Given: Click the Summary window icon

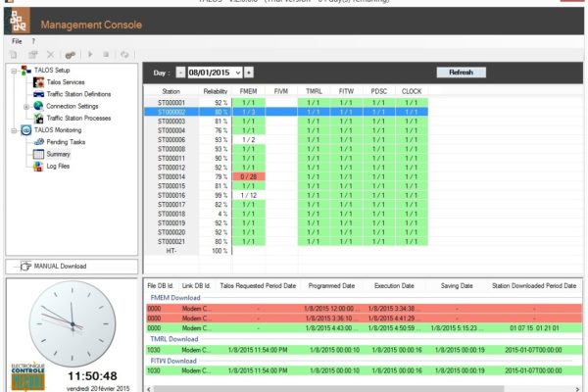Looking at the screenshot, I should coord(38,154).
